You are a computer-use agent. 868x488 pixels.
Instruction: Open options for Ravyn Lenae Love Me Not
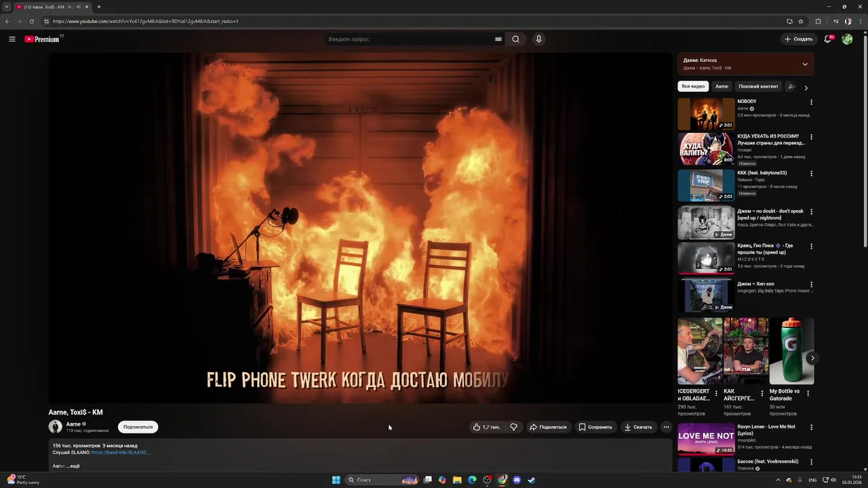[x=811, y=428]
